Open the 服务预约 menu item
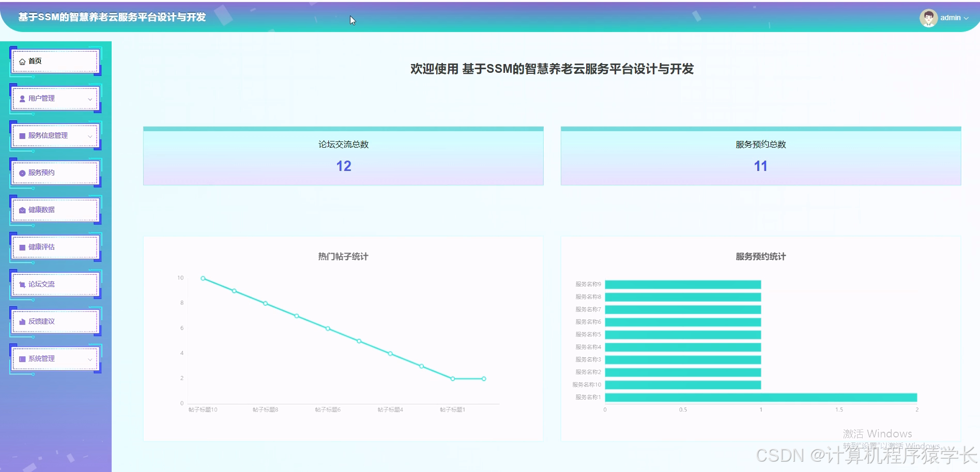This screenshot has height=472, width=980. (55, 173)
